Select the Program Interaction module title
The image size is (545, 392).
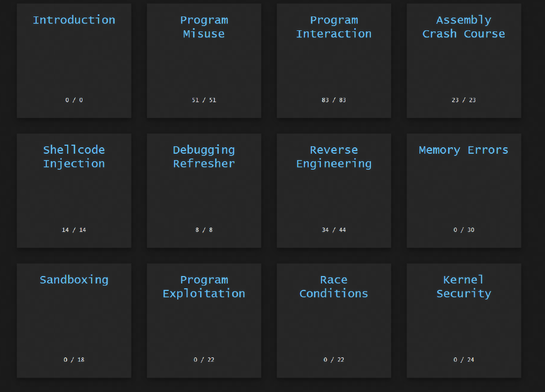pos(334,27)
